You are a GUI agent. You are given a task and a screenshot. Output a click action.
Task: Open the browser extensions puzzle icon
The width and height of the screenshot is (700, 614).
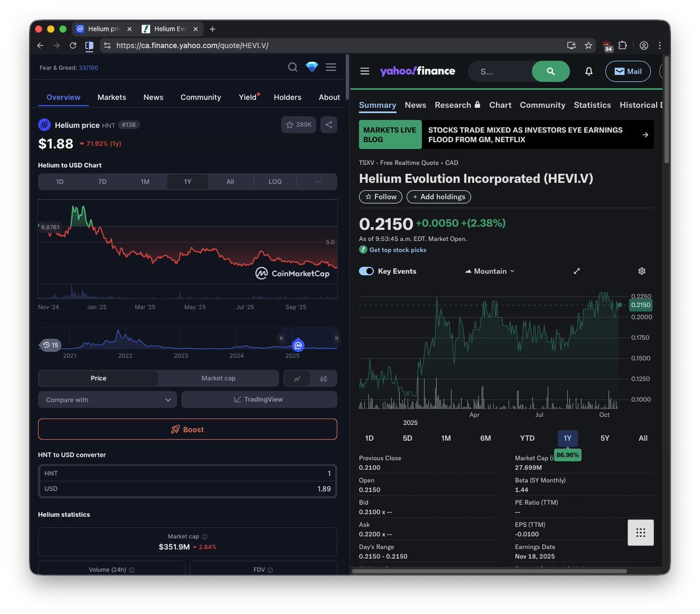pos(622,45)
